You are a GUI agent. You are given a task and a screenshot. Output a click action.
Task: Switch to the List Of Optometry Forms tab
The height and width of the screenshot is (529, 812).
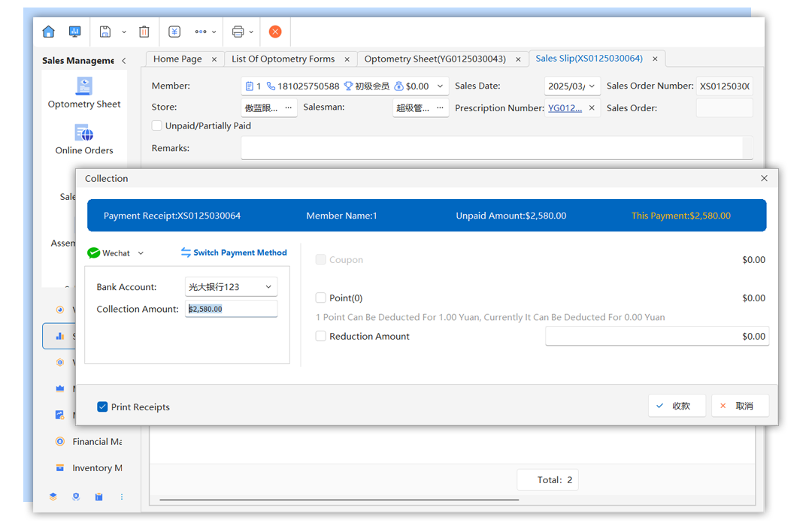283,59
